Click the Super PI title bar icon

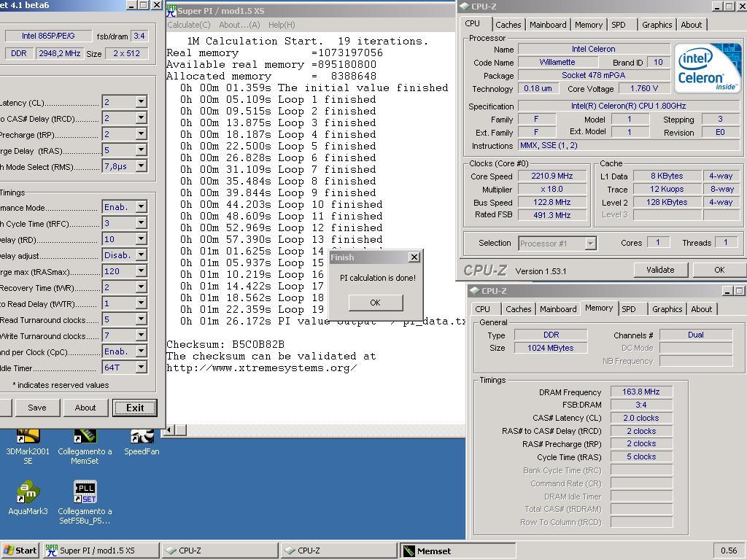[171, 10]
